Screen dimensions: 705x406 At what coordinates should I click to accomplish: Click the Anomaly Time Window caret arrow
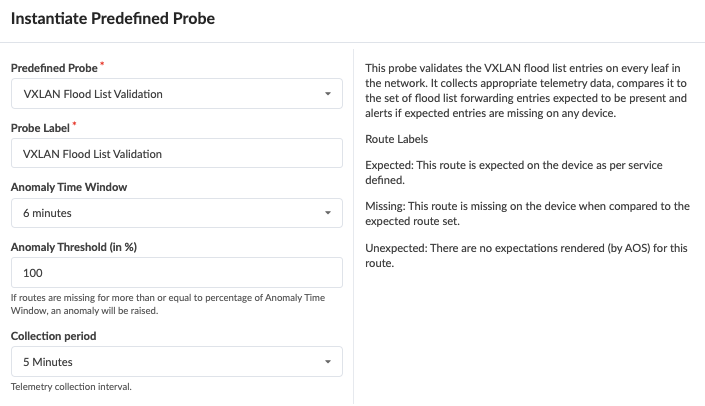click(328, 213)
